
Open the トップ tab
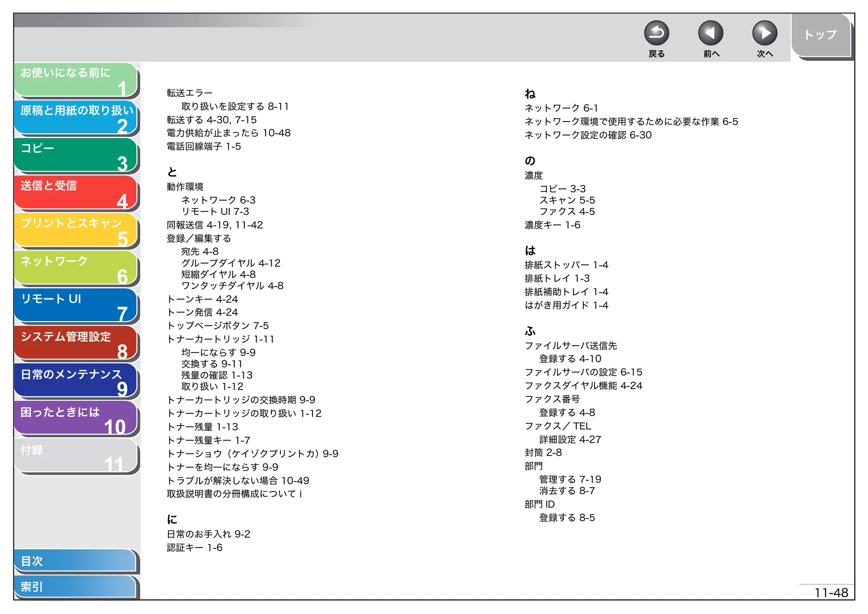[x=820, y=36]
